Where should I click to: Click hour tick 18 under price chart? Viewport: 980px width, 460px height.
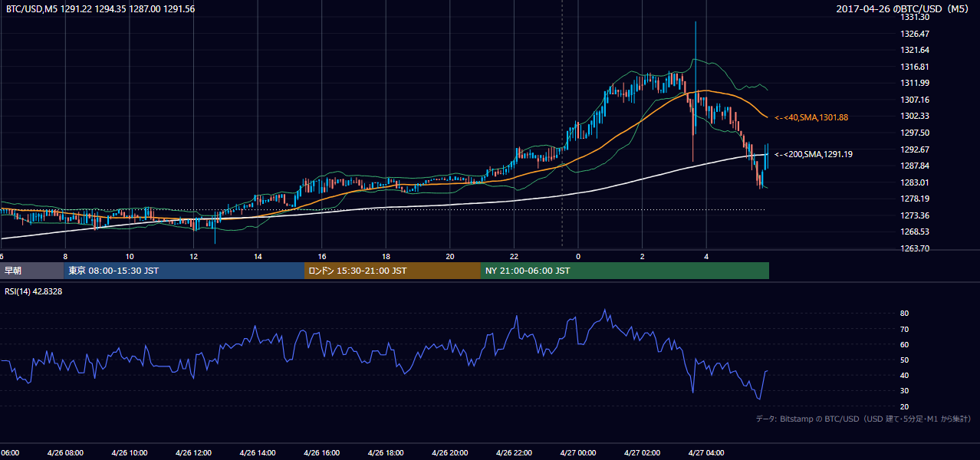(x=386, y=256)
